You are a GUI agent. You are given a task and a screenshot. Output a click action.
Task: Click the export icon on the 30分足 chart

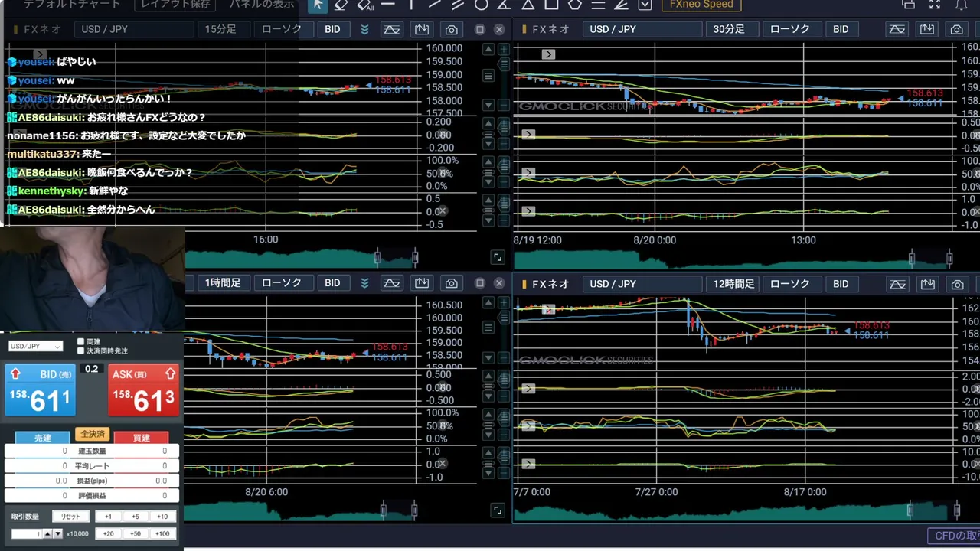click(927, 29)
